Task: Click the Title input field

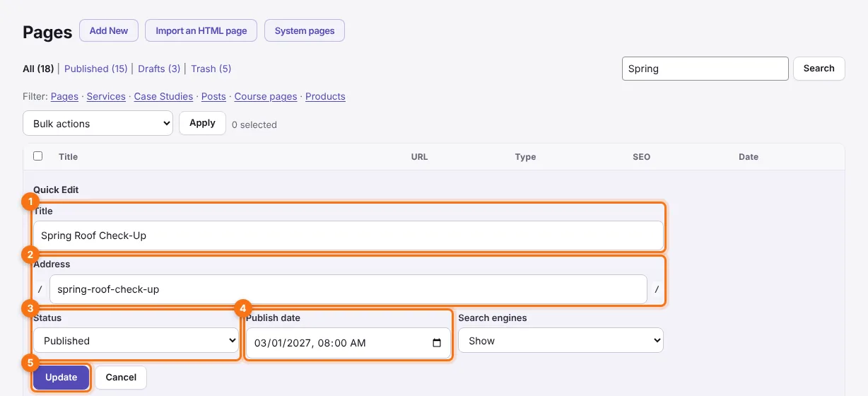Action: [348, 235]
